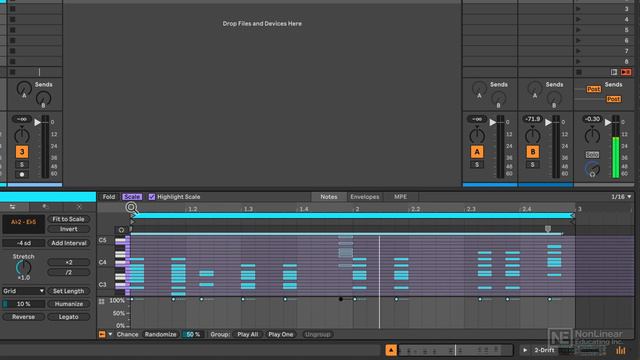Switch to the MPE tab
Screen dimensions: 640x360
click(x=400, y=197)
